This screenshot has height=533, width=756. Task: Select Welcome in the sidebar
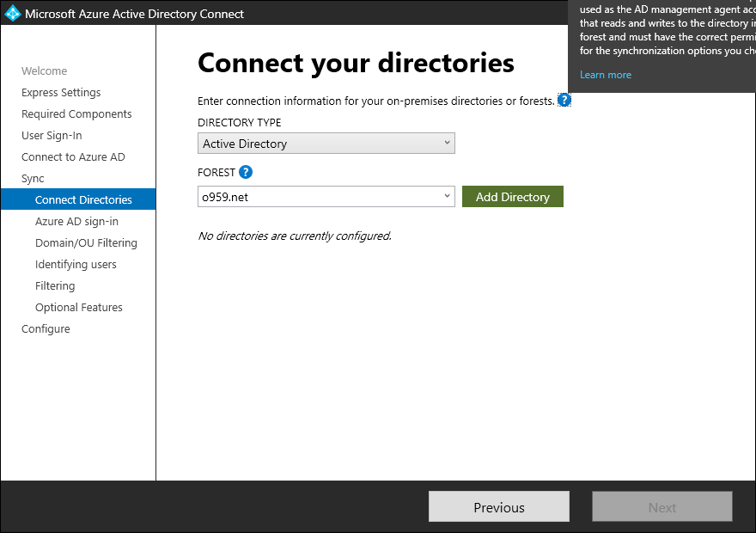[45, 70]
